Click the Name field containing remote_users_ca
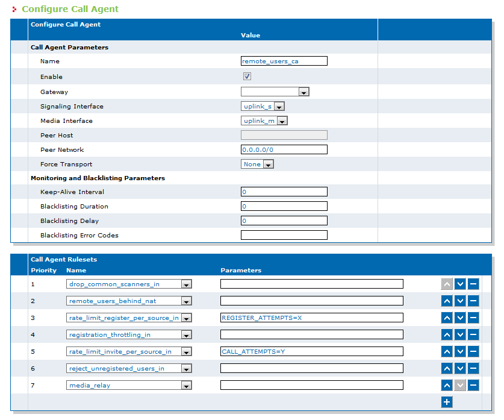This screenshot has height=420, width=504. click(x=284, y=61)
